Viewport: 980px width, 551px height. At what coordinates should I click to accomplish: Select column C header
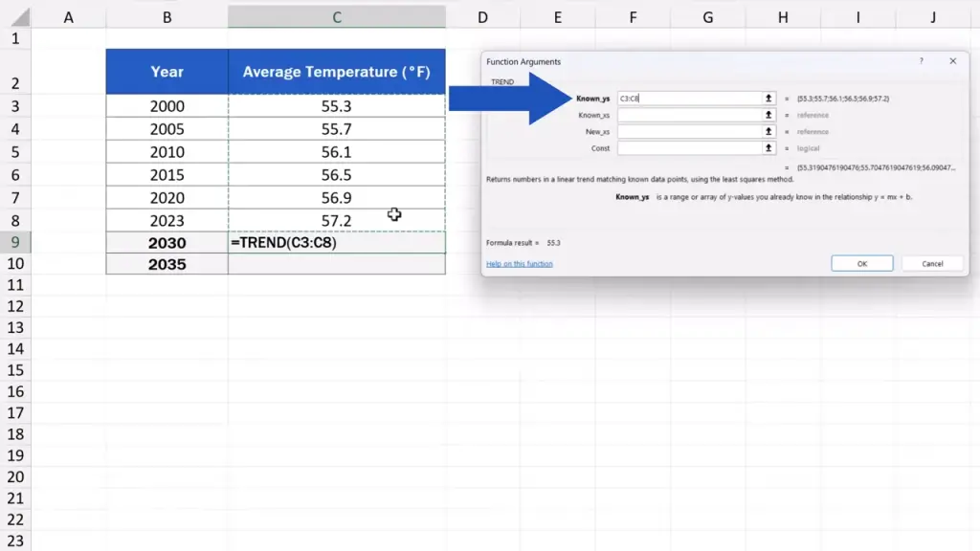click(x=336, y=17)
